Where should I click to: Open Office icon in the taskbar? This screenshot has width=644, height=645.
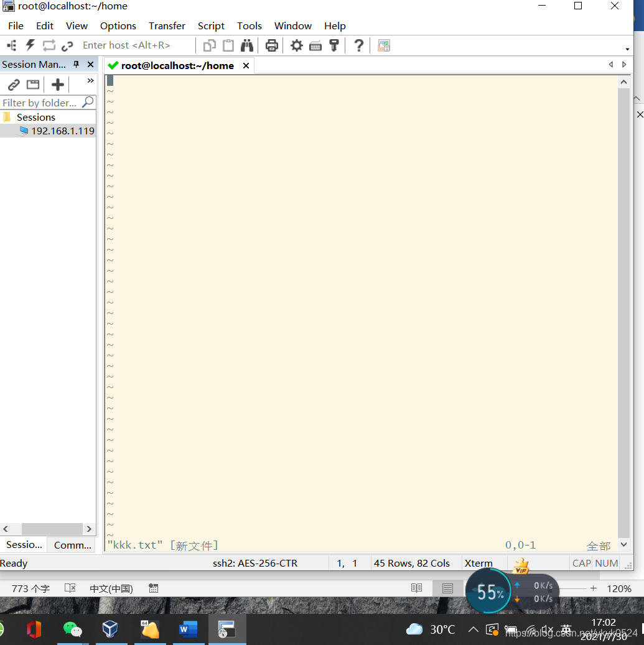(x=34, y=629)
